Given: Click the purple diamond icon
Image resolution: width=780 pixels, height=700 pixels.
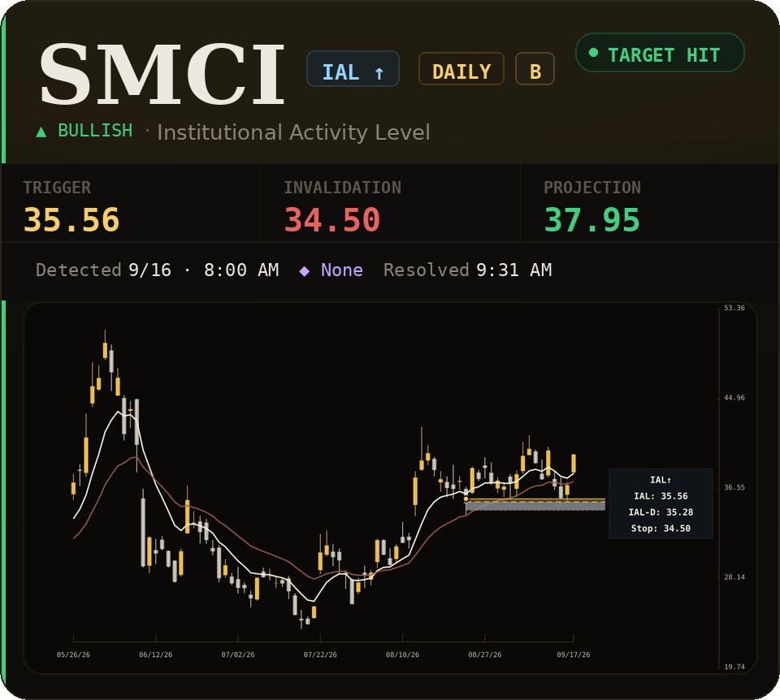Looking at the screenshot, I should [305, 271].
